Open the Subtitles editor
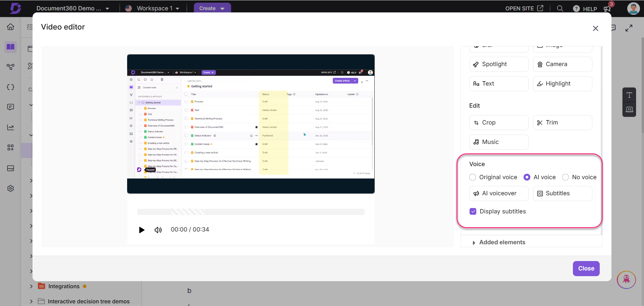644x306 pixels. click(x=562, y=193)
